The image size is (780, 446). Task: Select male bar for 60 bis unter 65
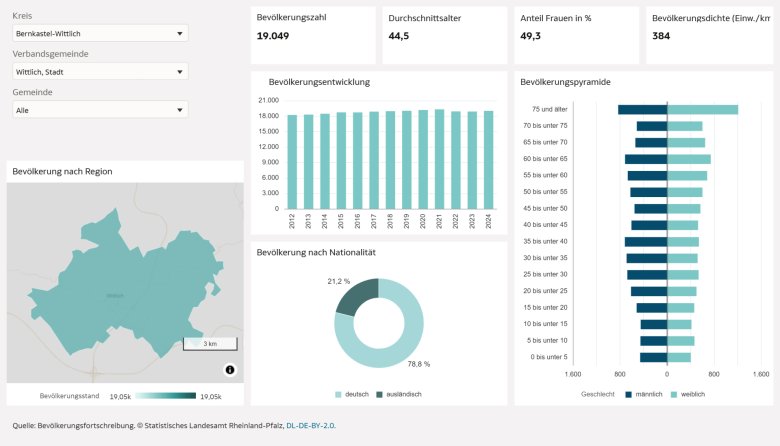tap(646, 159)
